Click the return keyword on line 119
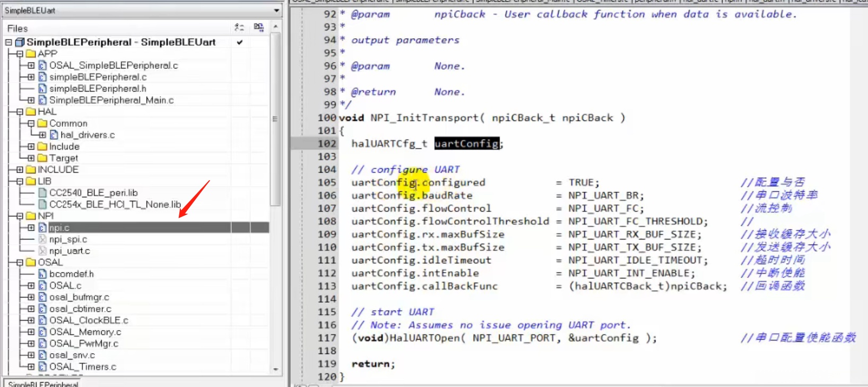Viewport: 868px width, 387px height. point(370,364)
